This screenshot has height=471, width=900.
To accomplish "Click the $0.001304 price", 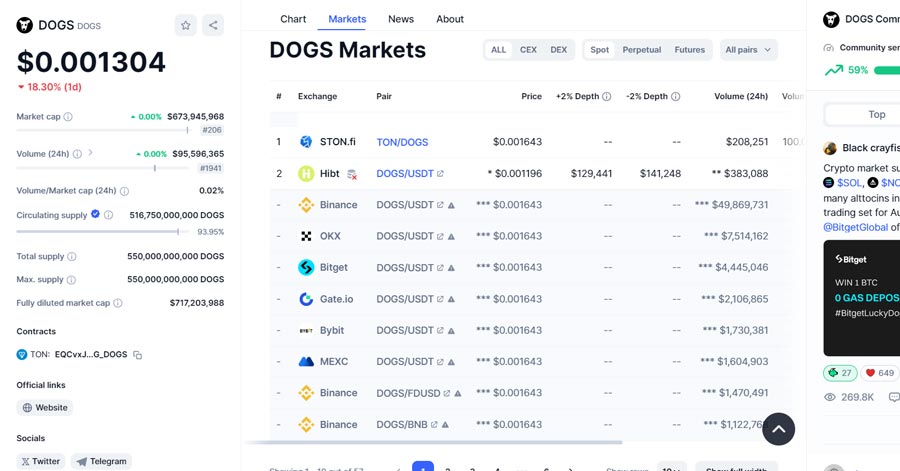I will [91, 62].
